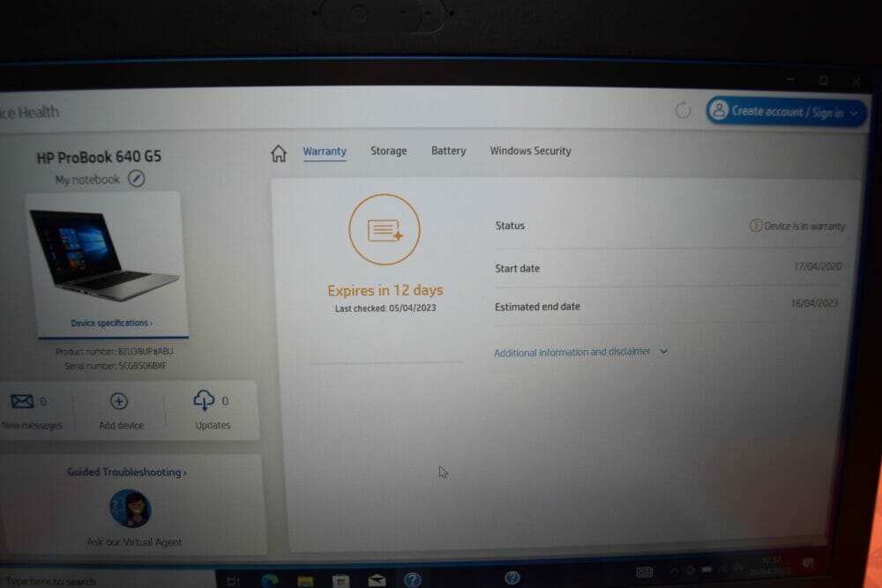
Task: Open Microsoft Store from the taskbar
Action: (340, 581)
